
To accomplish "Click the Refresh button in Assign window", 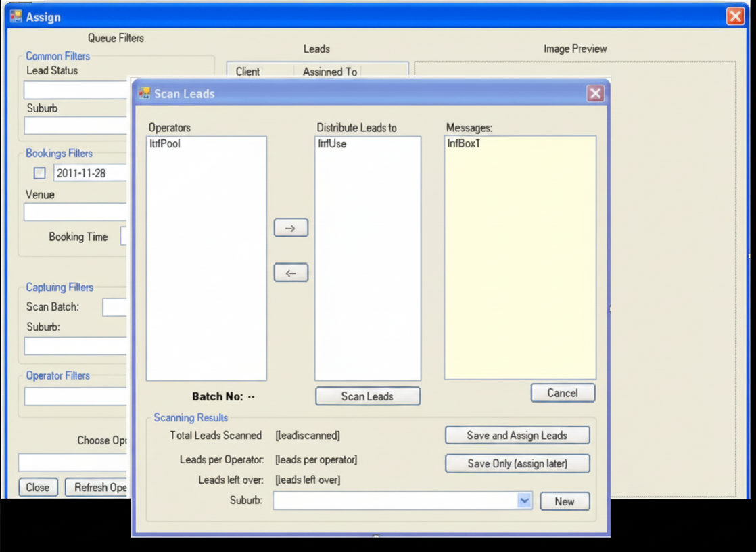I will pos(97,487).
